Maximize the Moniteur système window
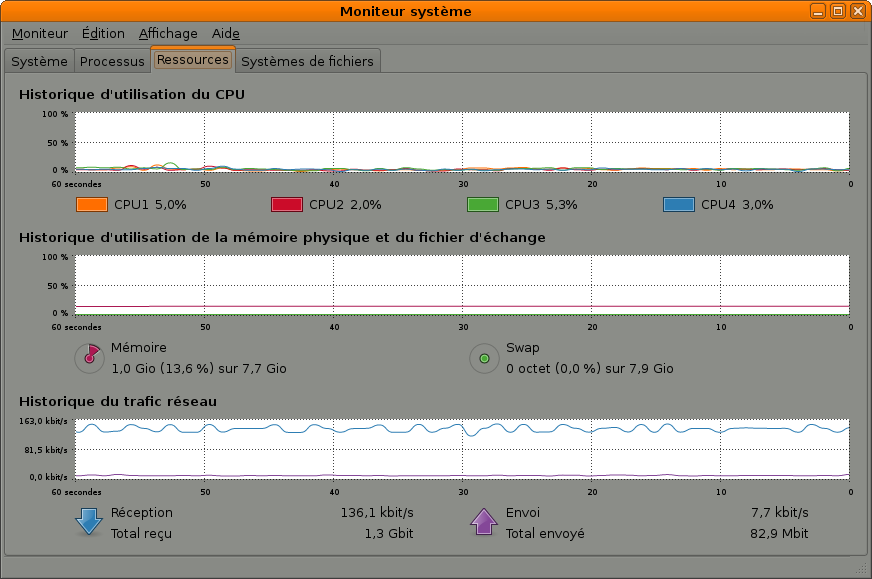Screen dimensions: 872x579 pos(838,11)
